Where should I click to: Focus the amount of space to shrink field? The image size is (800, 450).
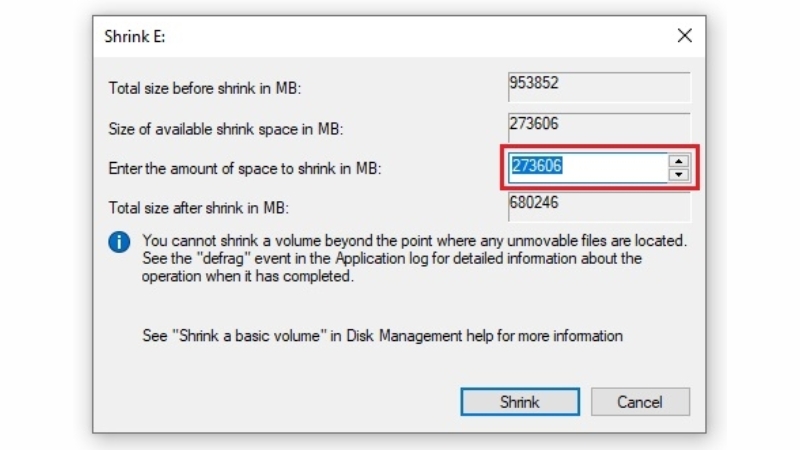point(587,167)
